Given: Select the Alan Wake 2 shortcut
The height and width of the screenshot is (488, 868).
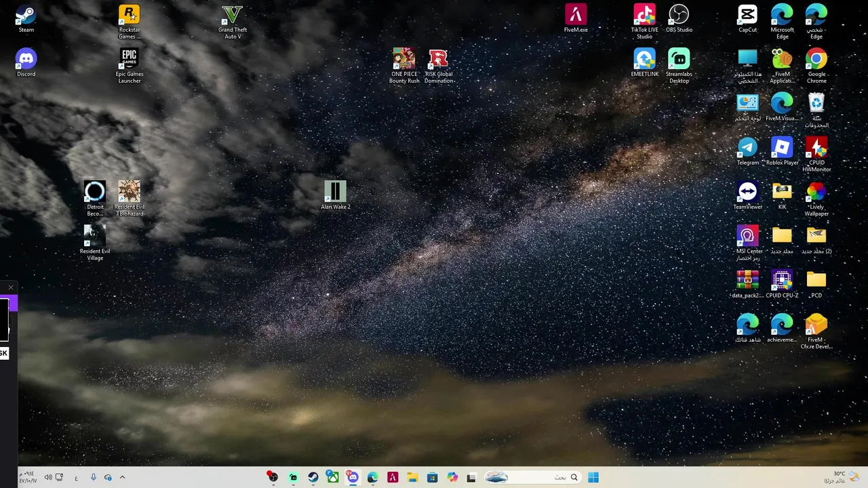Looking at the screenshot, I should (335, 196).
